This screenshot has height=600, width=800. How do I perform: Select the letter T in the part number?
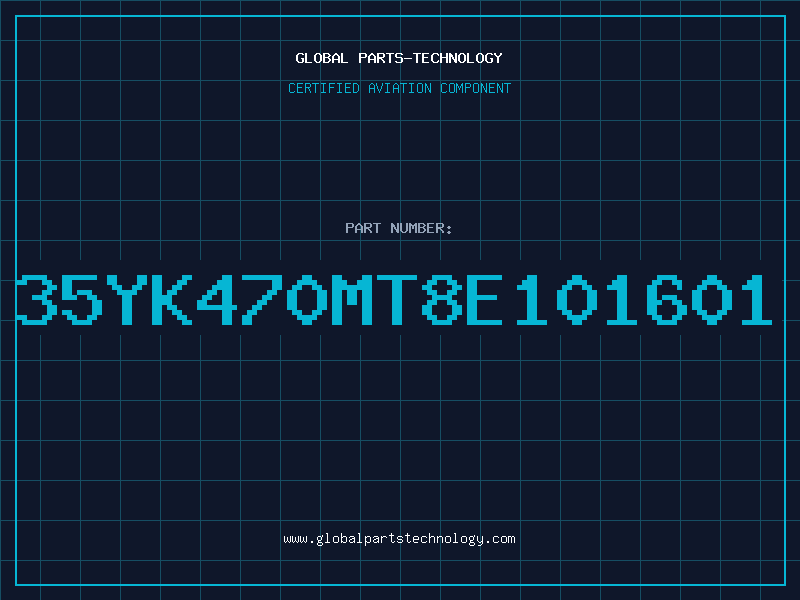pyautogui.click(x=397, y=299)
